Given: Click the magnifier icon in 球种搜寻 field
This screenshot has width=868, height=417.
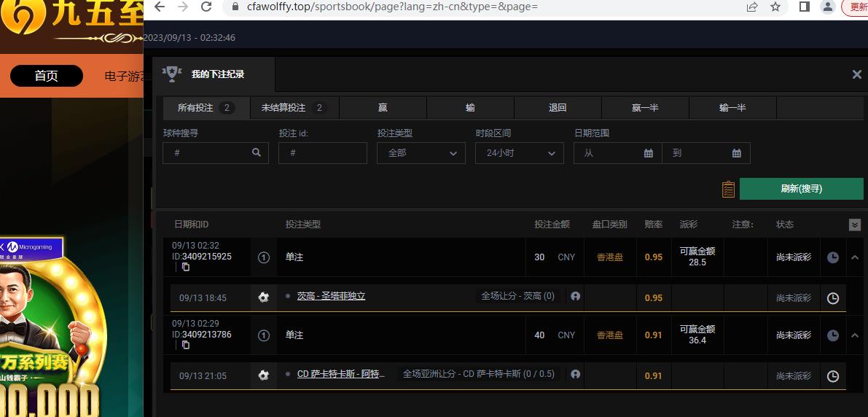Looking at the screenshot, I should point(257,153).
